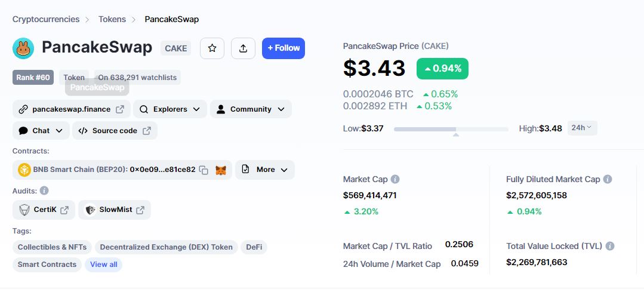Viewport: 644px width, 292px height.
Task: Click the High:$3.48 label
Action: coord(540,128)
